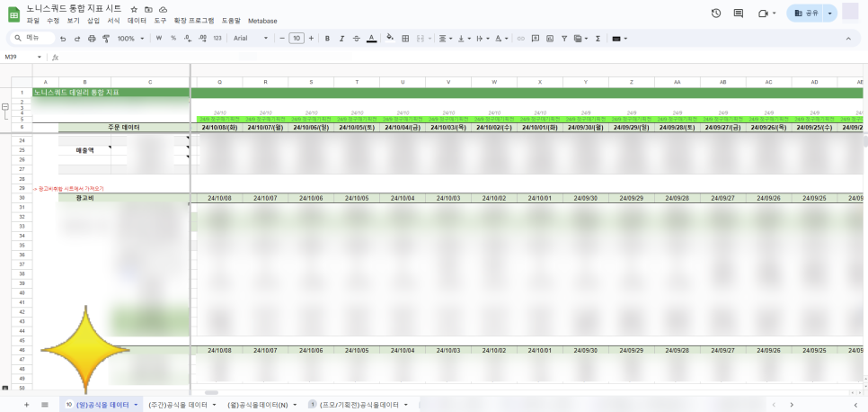Switch to (주간)공식몰 데이터 tab
The height and width of the screenshot is (412, 868).
point(182,405)
